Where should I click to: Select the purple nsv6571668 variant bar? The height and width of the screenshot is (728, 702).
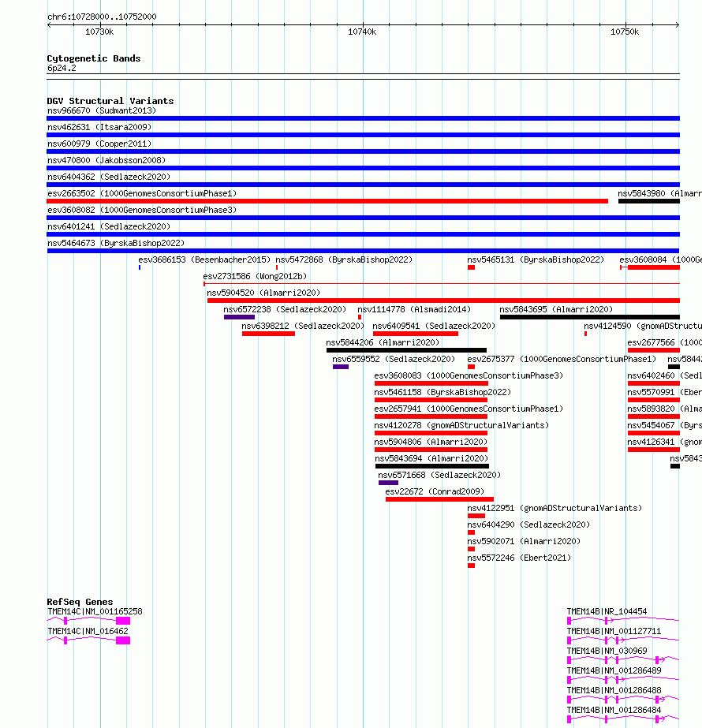click(389, 483)
